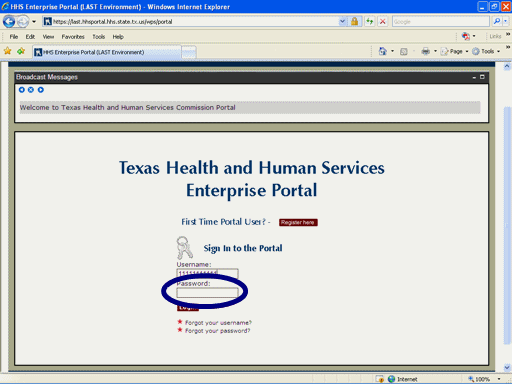Expand the Home button dropdown arrow
This screenshot has height=384, width=512.
[392, 51]
